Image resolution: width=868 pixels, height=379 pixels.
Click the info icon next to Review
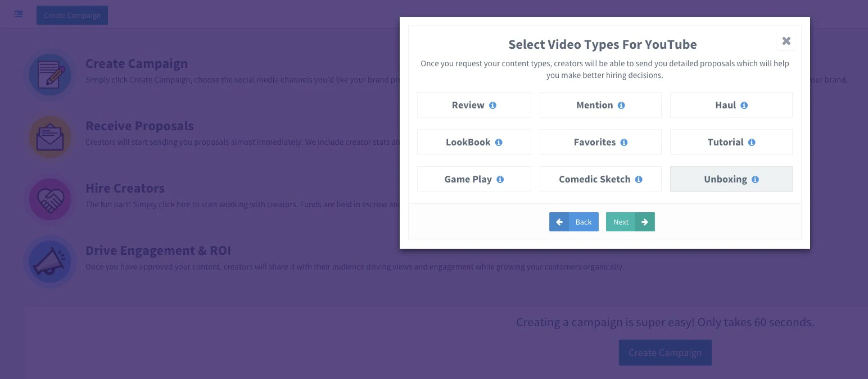(492, 106)
